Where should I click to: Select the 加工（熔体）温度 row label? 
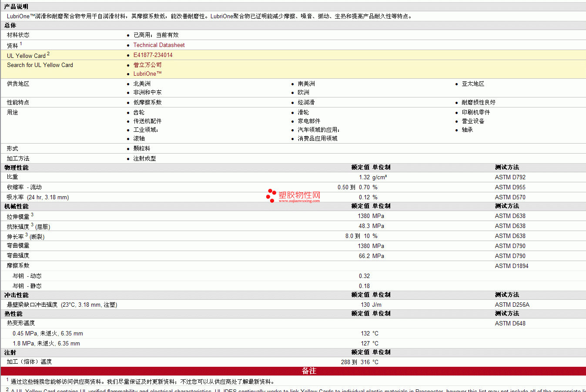[x=29, y=362]
